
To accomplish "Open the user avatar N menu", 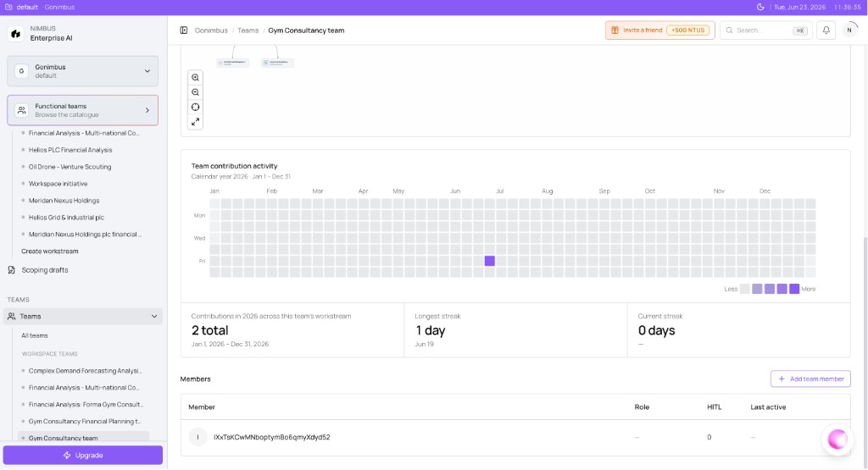I will point(849,30).
